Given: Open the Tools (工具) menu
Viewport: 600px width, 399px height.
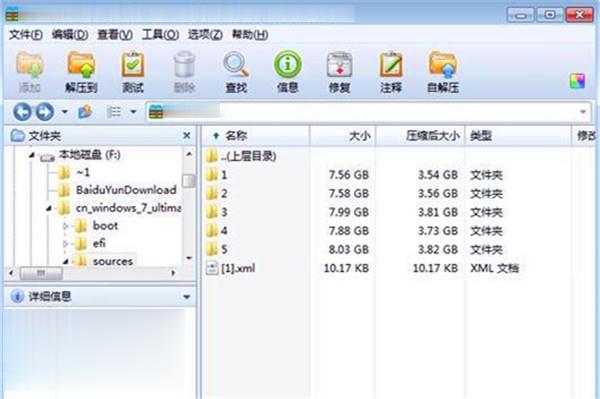Looking at the screenshot, I should (x=160, y=35).
